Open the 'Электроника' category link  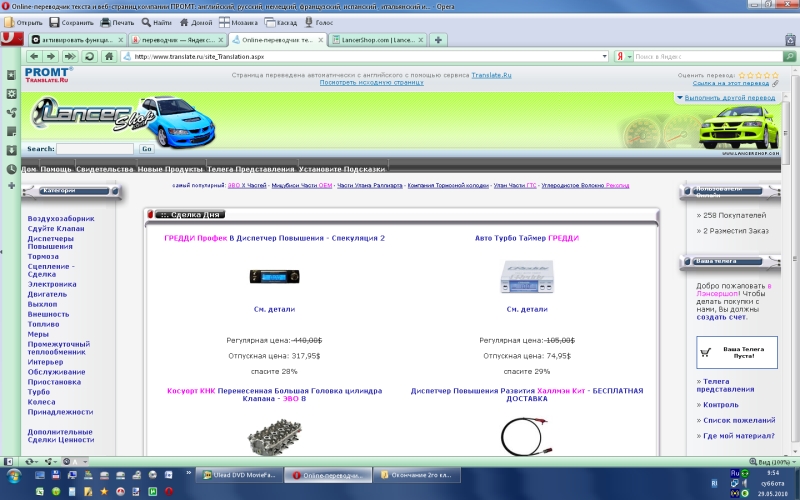[52, 284]
